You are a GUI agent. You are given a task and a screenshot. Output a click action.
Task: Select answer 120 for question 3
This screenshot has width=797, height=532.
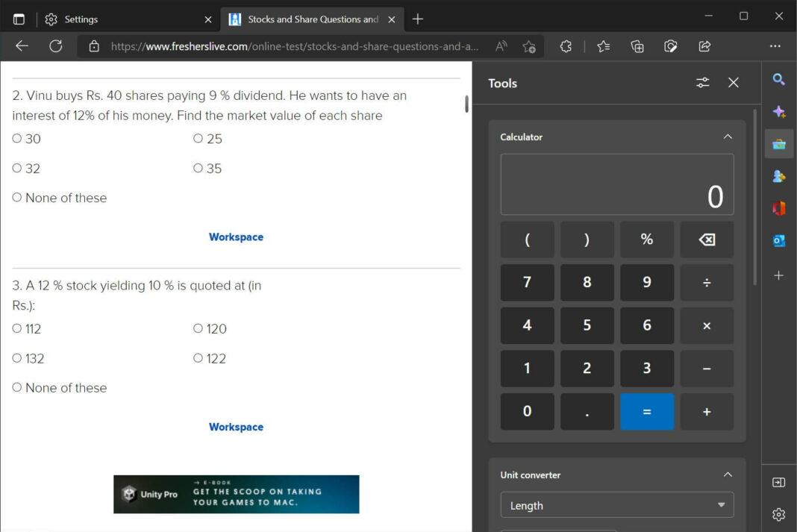[198, 328]
